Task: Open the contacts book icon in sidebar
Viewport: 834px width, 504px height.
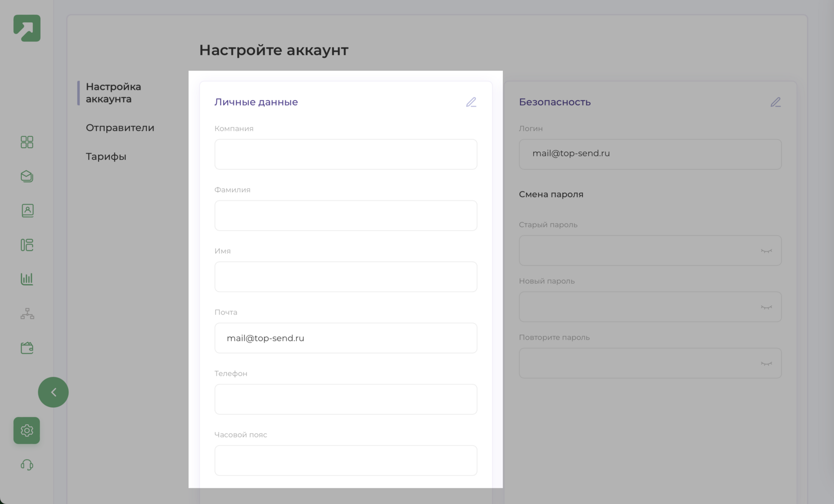Action: pyautogui.click(x=27, y=211)
